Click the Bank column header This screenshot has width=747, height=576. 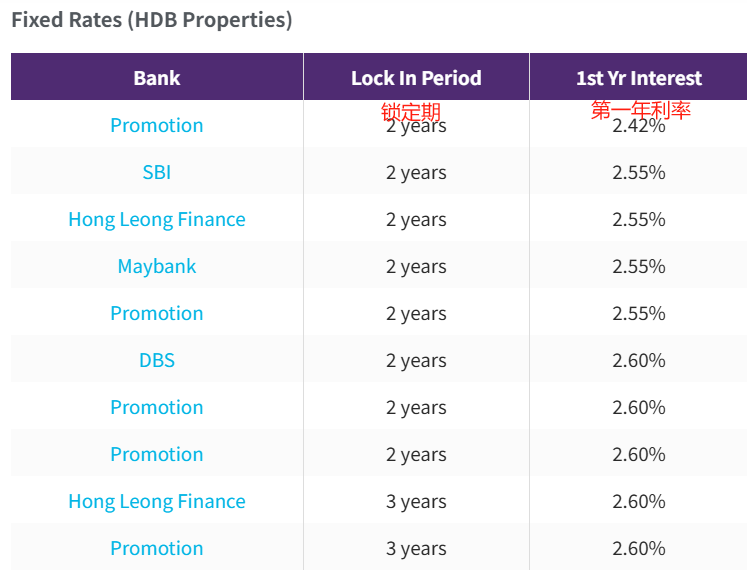pos(156,78)
